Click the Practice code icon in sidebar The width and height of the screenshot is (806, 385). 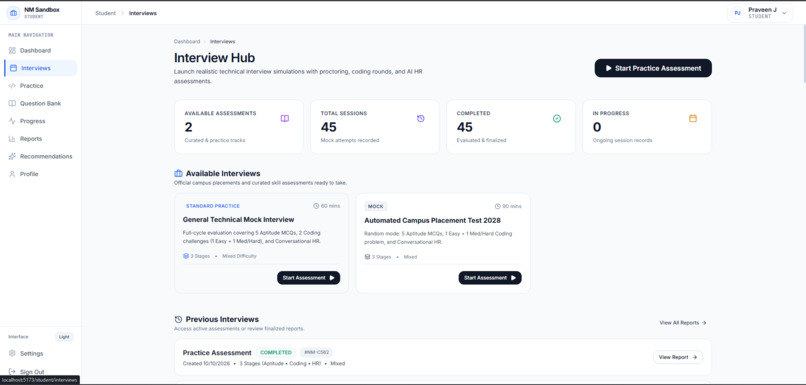12,86
